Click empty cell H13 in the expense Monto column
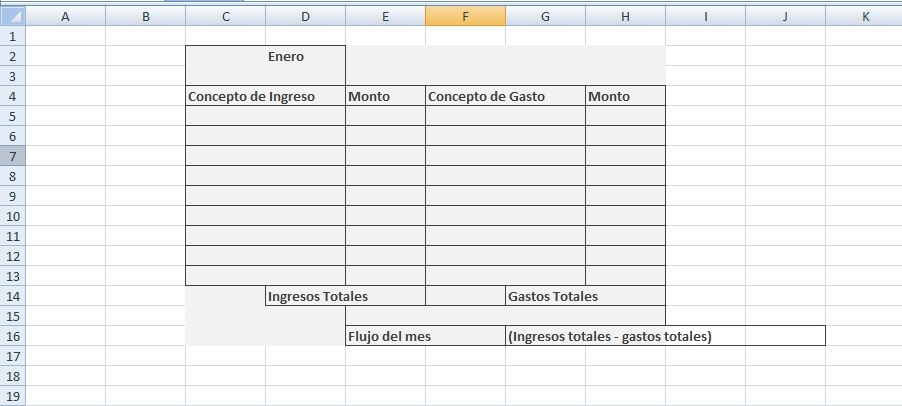 pos(625,276)
